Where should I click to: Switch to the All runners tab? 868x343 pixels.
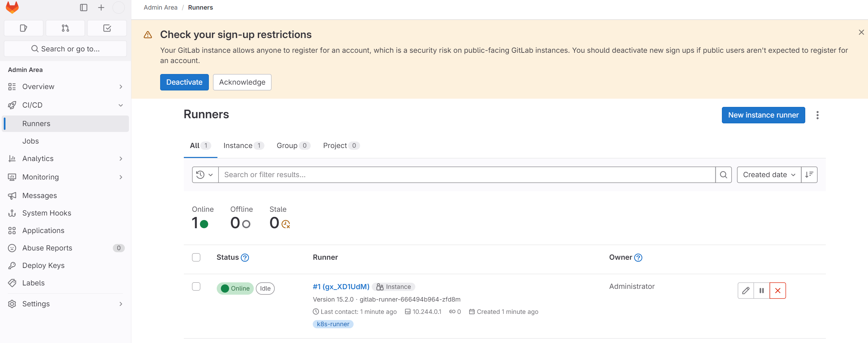pos(200,146)
